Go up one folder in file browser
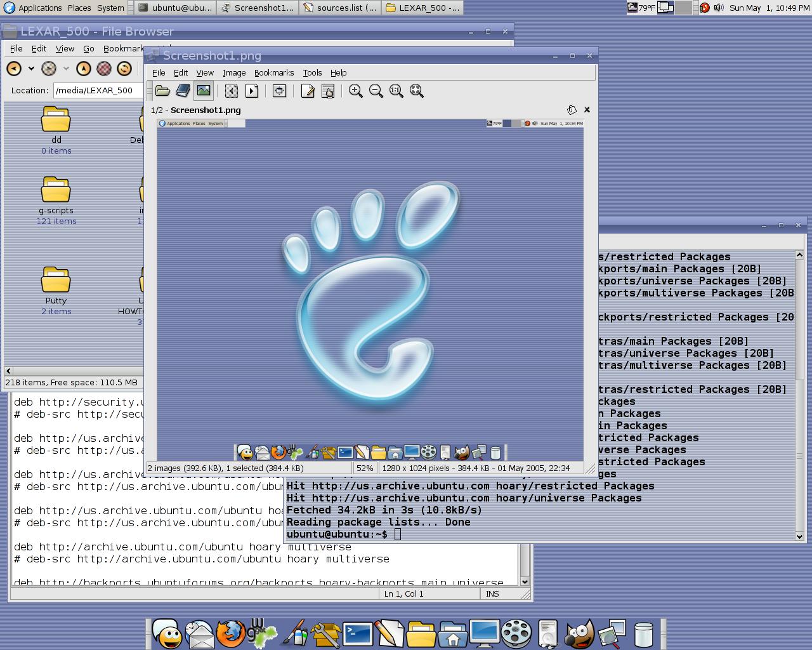812x650 pixels. pyautogui.click(x=84, y=69)
